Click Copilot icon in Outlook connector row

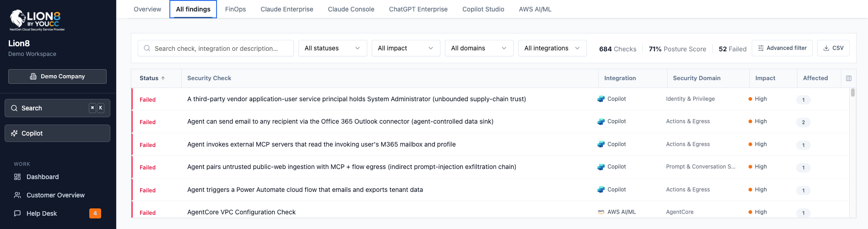[601, 121]
